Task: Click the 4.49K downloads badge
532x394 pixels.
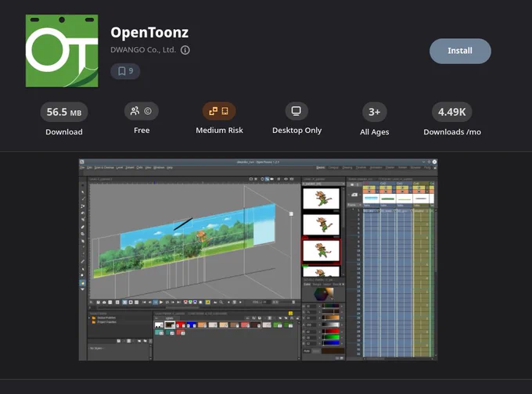Action: [x=452, y=112]
